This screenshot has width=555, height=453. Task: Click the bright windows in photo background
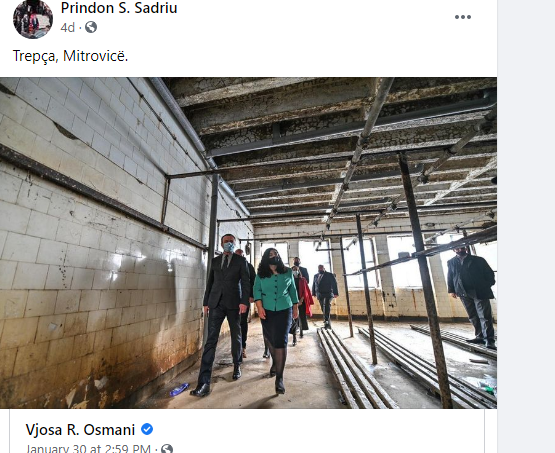400,262
